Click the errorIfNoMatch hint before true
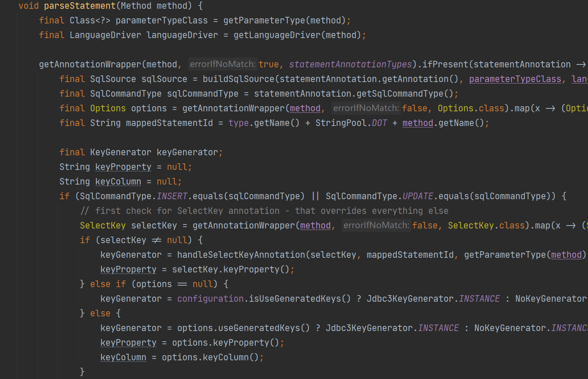 (222, 64)
